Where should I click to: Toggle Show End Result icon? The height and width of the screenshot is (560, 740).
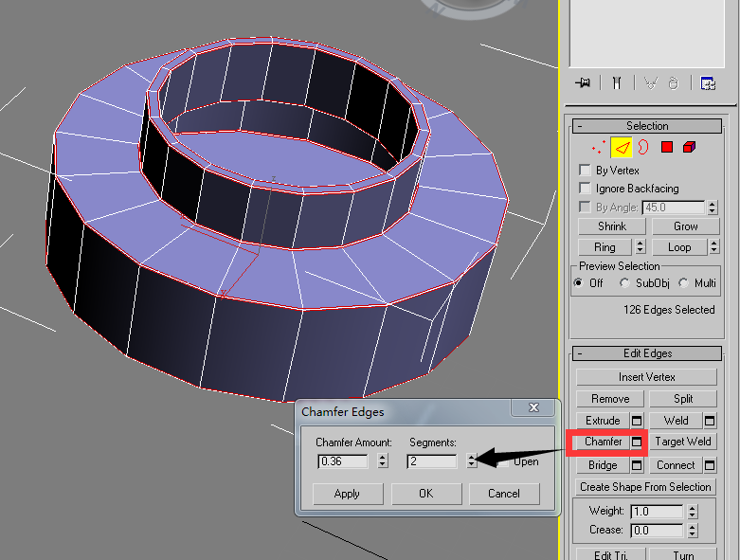(x=617, y=83)
